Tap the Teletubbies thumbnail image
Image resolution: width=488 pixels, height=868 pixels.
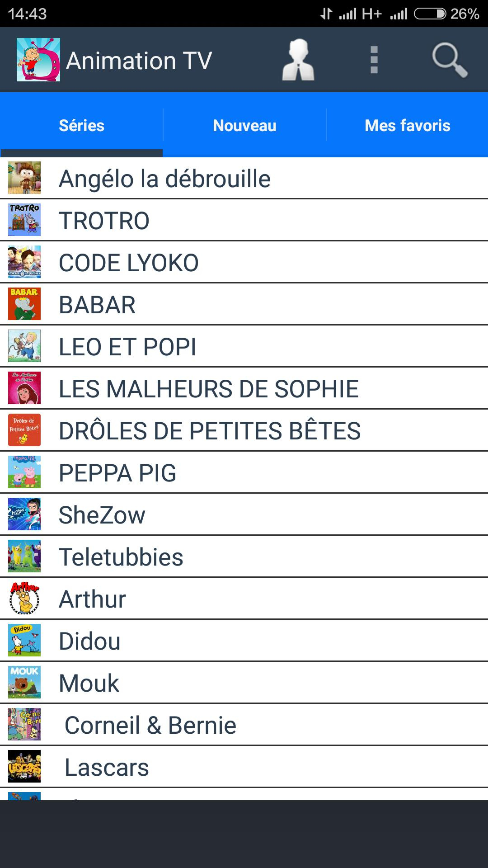click(x=24, y=556)
